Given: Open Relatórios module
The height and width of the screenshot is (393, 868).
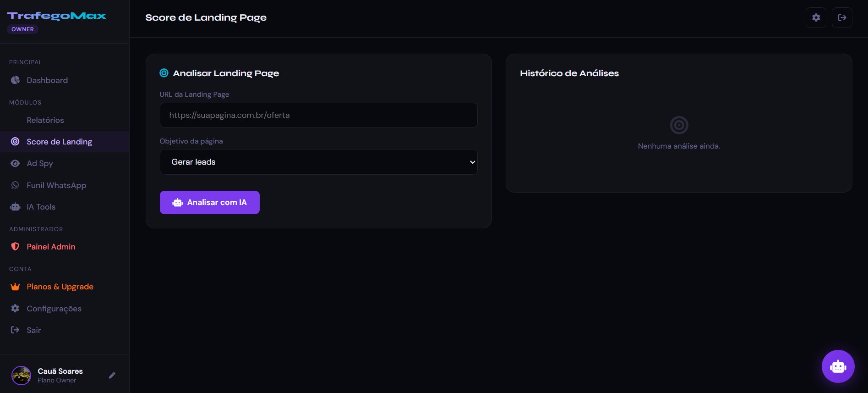Looking at the screenshot, I should pos(65,120).
